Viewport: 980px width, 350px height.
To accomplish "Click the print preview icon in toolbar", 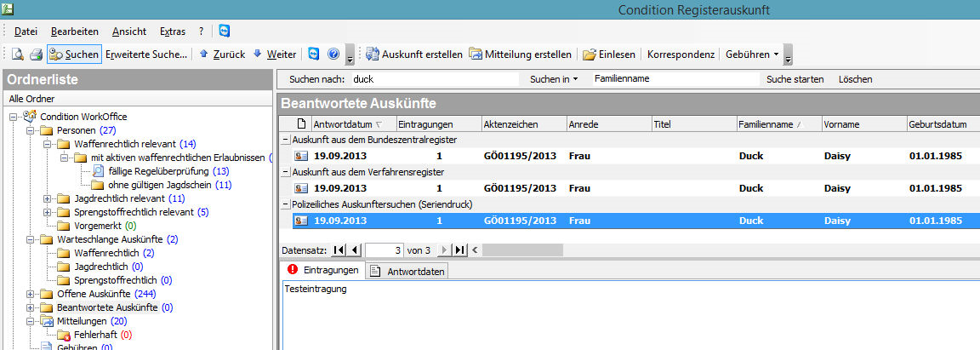I will tap(17, 55).
